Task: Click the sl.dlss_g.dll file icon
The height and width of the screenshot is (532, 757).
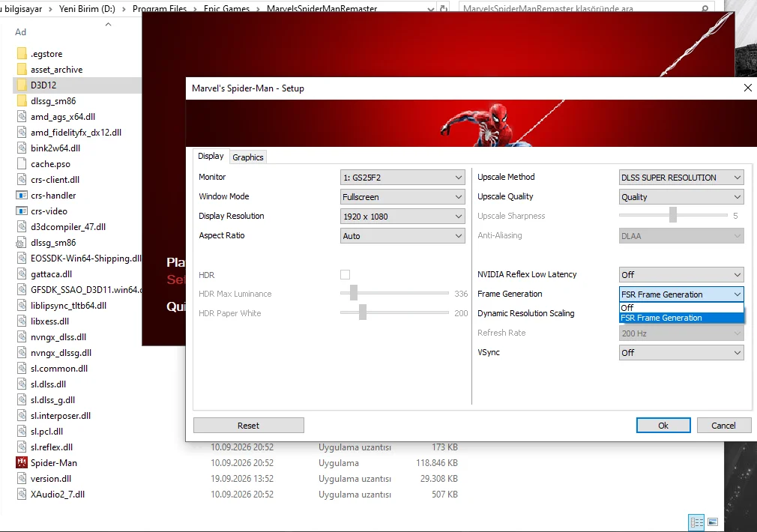Action: tap(22, 399)
